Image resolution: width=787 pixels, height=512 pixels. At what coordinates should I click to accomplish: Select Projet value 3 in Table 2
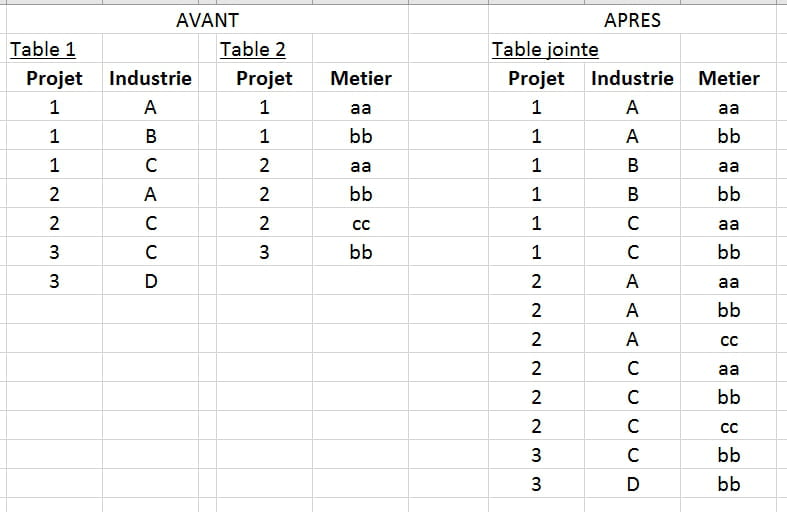click(264, 253)
